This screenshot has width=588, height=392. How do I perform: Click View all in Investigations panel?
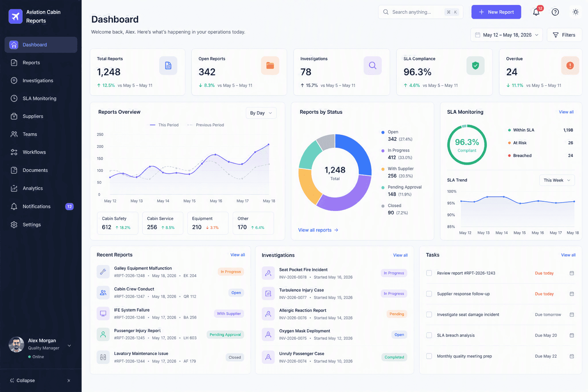pyautogui.click(x=400, y=255)
